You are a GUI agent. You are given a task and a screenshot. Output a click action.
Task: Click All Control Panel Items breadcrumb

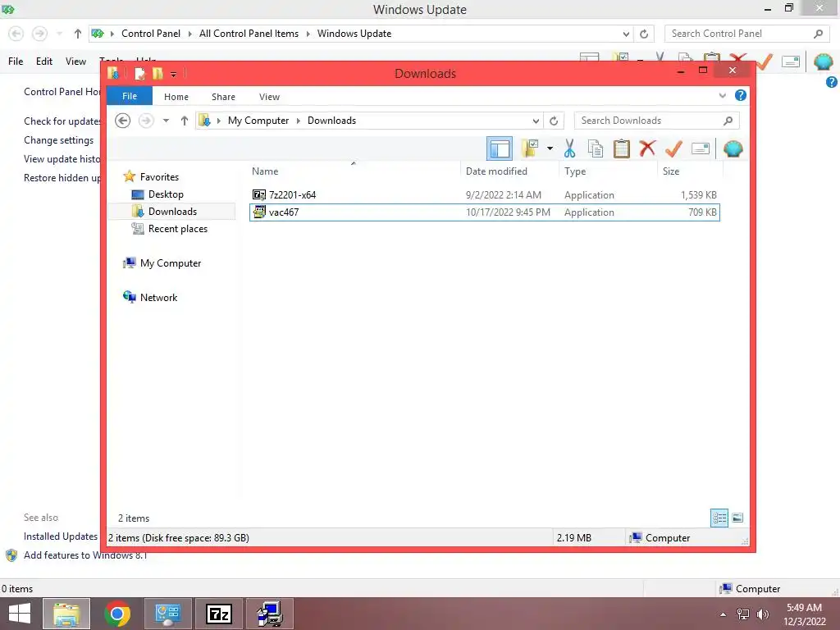click(x=249, y=33)
